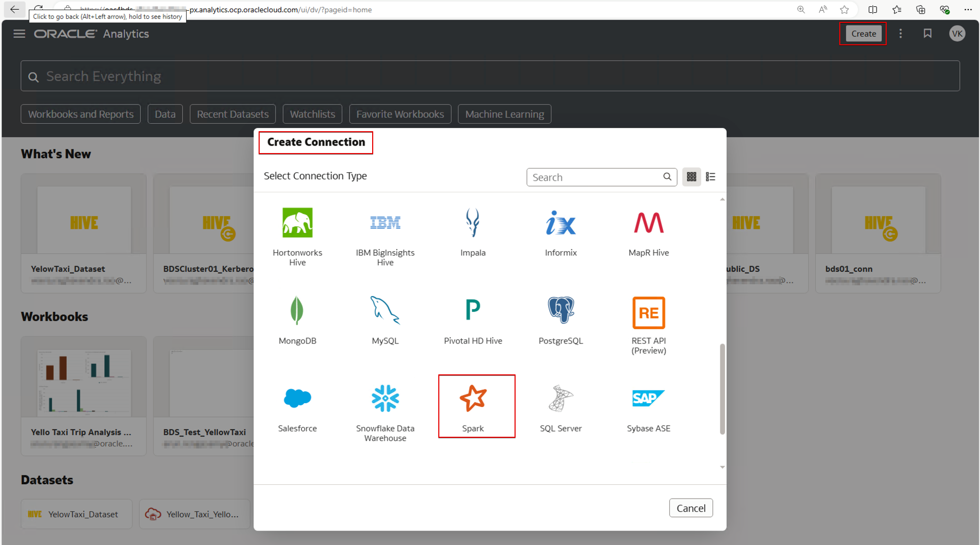Open the Machine Learning tab
Screen dimensions: 980x545
click(x=504, y=114)
